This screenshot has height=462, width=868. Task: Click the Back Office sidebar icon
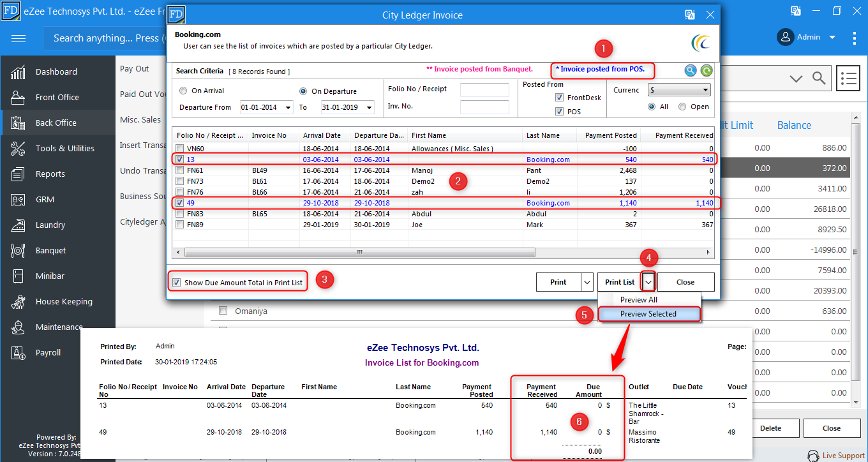click(x=18, y=123)
